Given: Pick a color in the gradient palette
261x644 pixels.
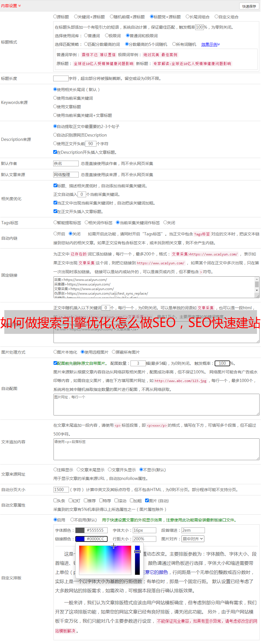Looking at the screenshot, I should coord(105,560).
